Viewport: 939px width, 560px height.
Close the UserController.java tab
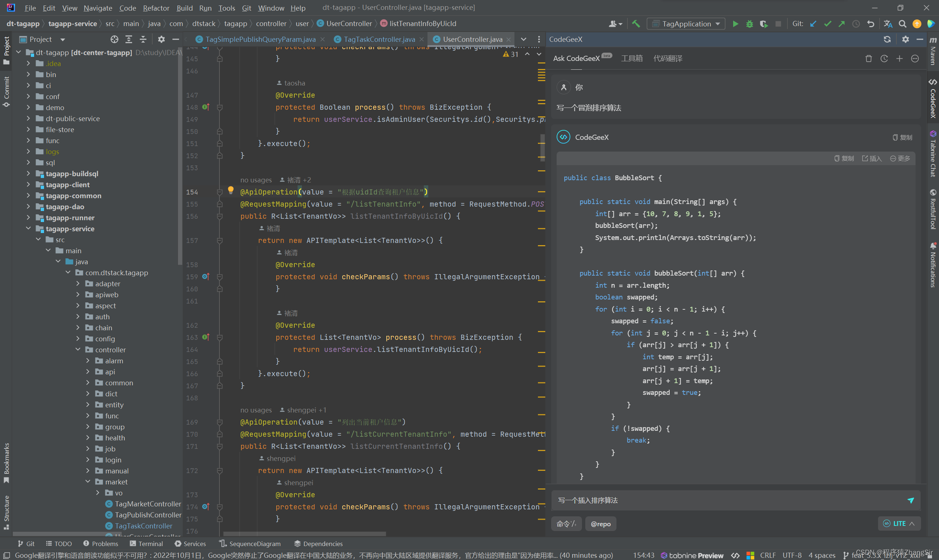(x=509, y=39)
